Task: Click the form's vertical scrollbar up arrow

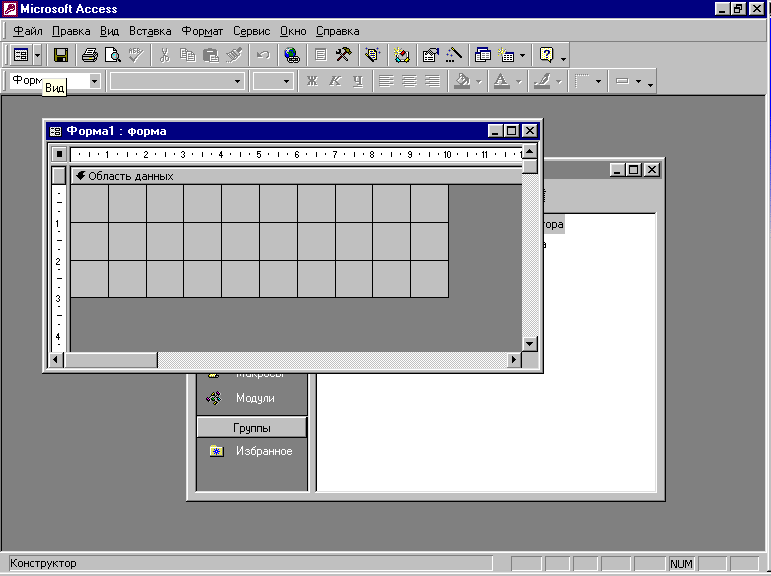Action: (x=530, y=151)
